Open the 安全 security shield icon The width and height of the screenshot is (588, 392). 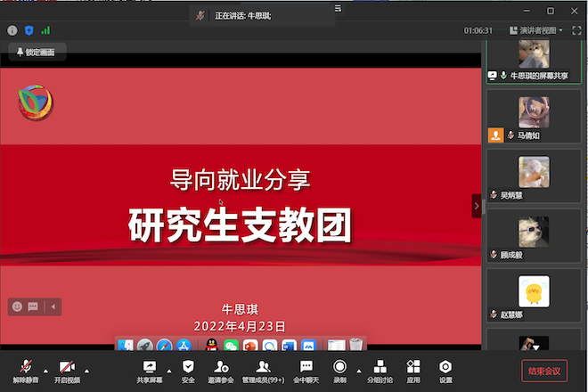[188, 367]
